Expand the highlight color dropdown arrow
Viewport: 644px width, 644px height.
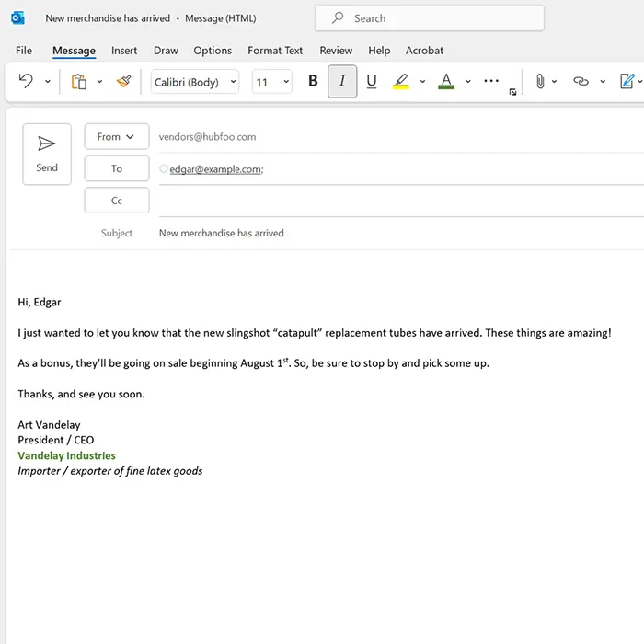tap(422, 81)
